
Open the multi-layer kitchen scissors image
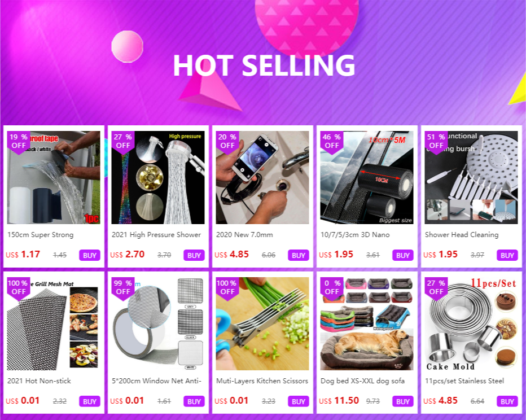tap(262, 323)
